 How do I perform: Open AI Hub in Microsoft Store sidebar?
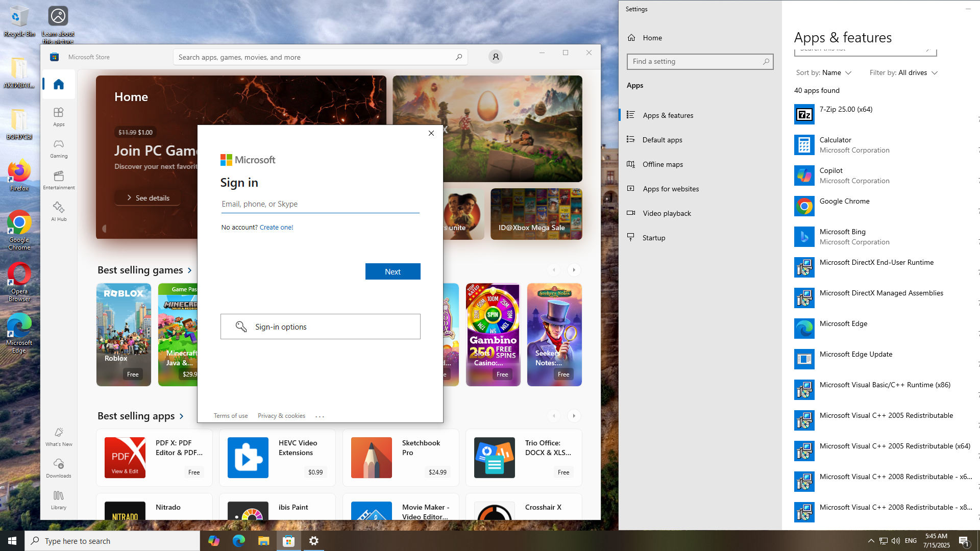pos(59,212)
